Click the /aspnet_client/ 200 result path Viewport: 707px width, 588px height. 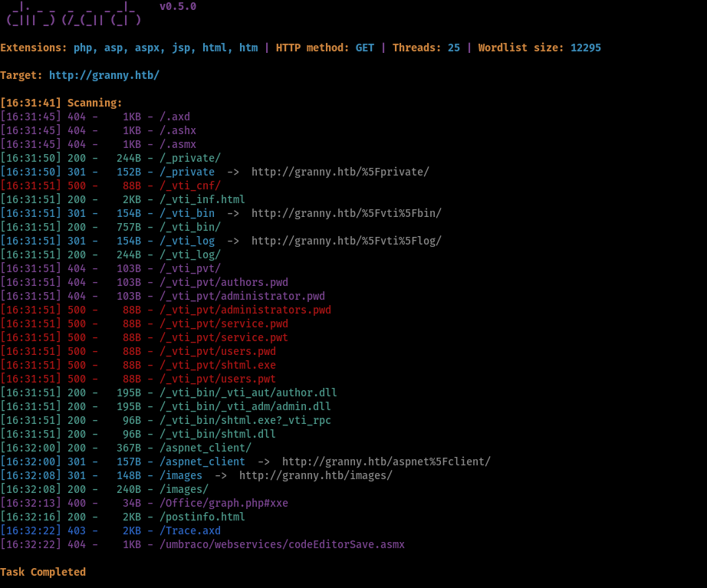point(206,448)
